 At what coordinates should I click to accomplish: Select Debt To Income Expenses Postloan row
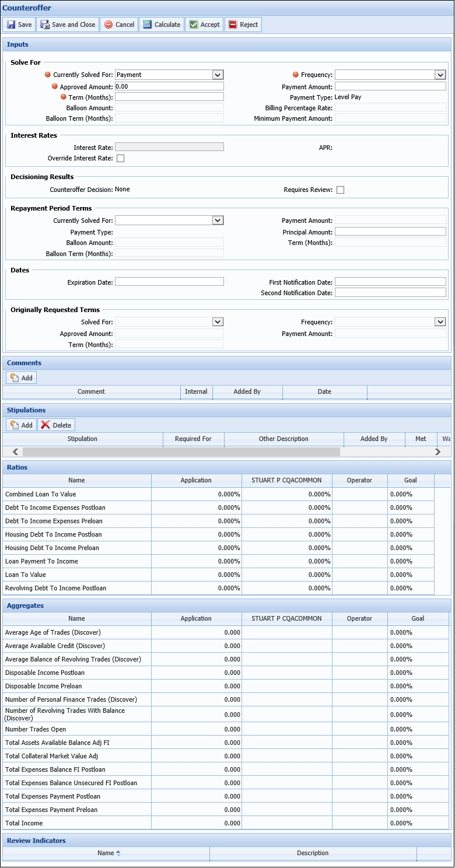pos(219,508)
